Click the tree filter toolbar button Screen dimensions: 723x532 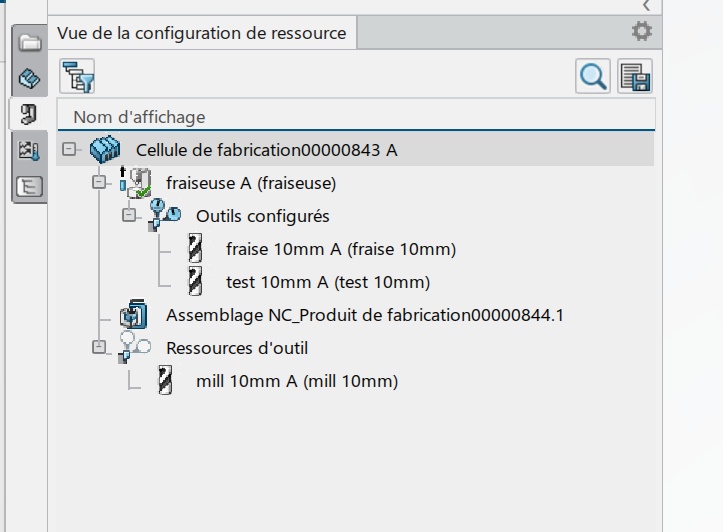point(77,77)
